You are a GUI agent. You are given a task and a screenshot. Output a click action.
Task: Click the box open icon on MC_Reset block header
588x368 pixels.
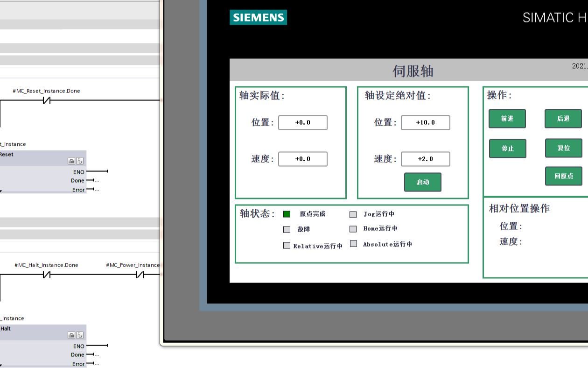pos(71,161)
